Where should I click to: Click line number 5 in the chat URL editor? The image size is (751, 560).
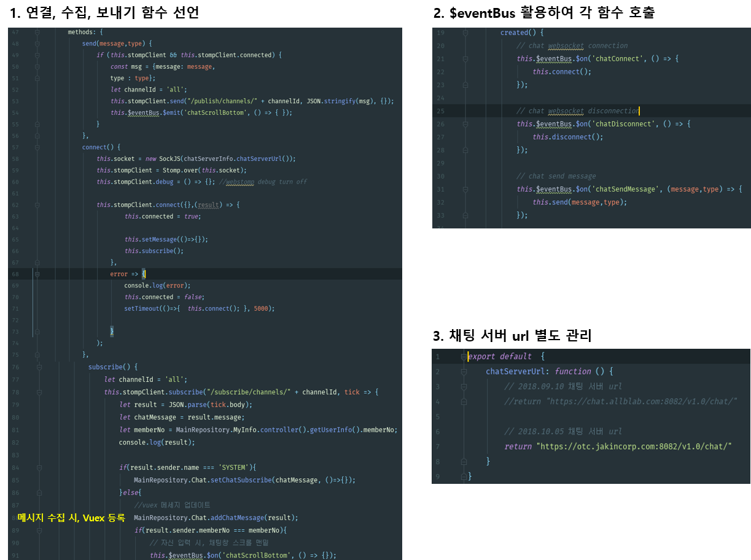[x=438, y=416]
